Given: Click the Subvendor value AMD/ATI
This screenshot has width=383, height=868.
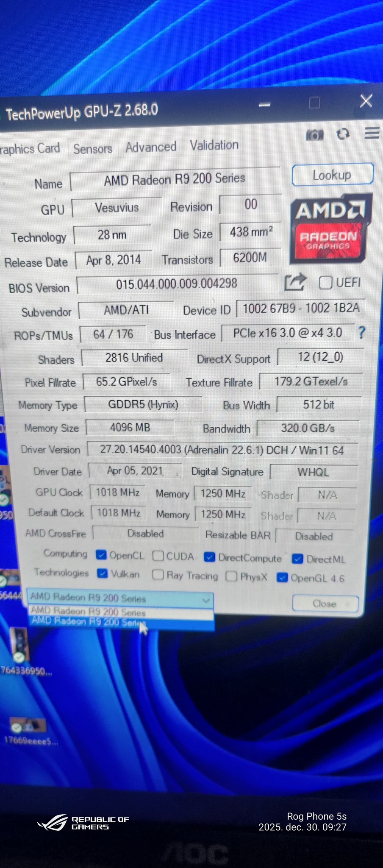Looking at the screenshot, I should coord(126,310).
